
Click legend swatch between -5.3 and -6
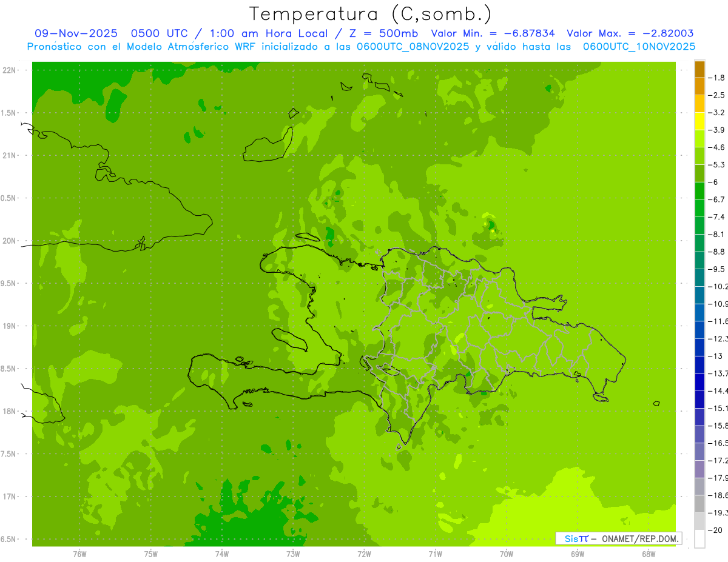(699, 173)
